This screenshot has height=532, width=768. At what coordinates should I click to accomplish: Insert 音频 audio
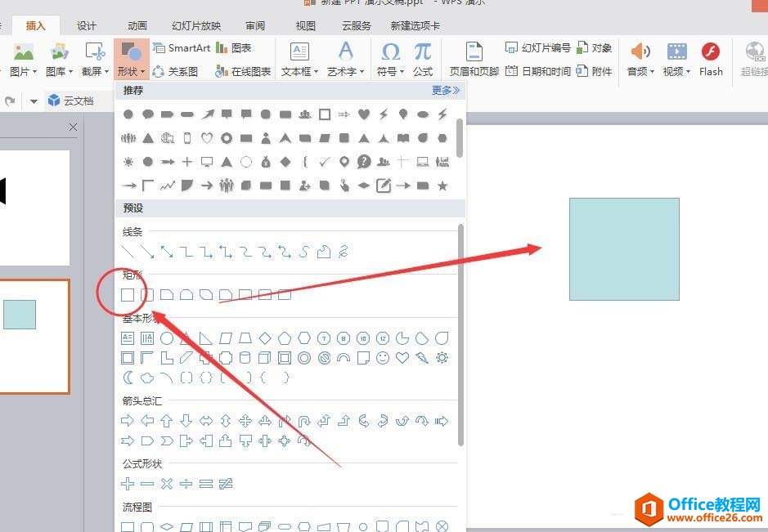[640, 59]
